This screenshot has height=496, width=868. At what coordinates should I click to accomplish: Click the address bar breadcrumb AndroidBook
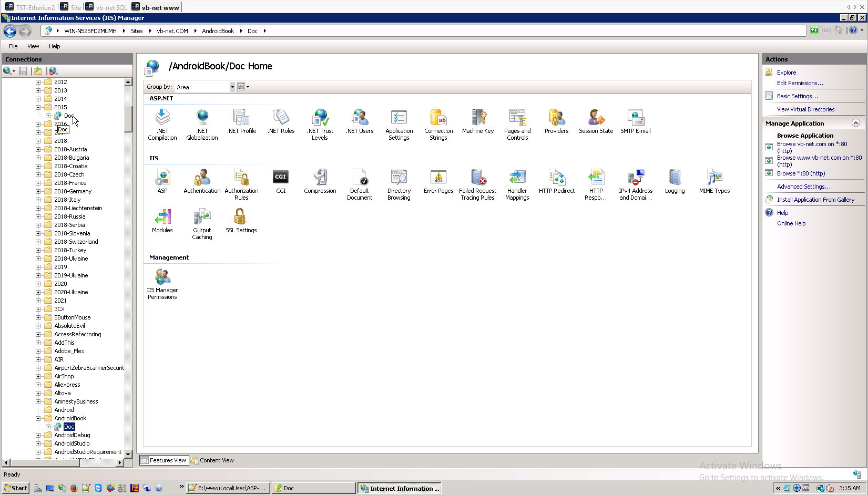[218, 31]
